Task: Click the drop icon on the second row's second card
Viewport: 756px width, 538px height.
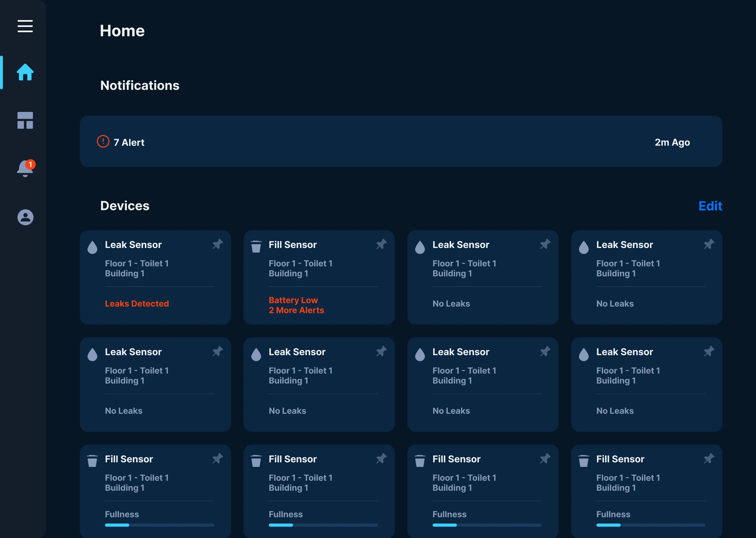Action: point(256,354)
